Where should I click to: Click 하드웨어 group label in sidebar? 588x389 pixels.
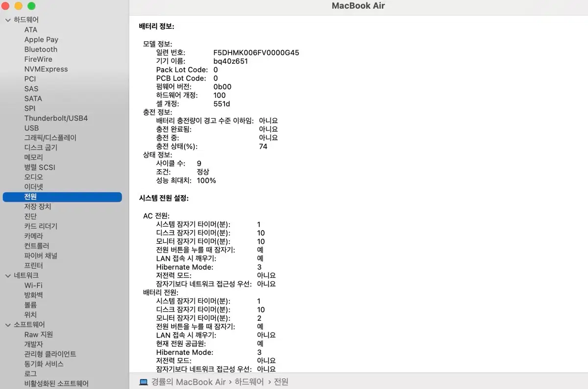(x=26, y=20)
